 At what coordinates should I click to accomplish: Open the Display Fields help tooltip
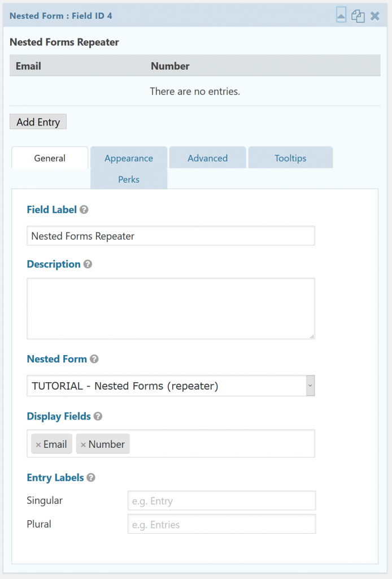(98, 417)
